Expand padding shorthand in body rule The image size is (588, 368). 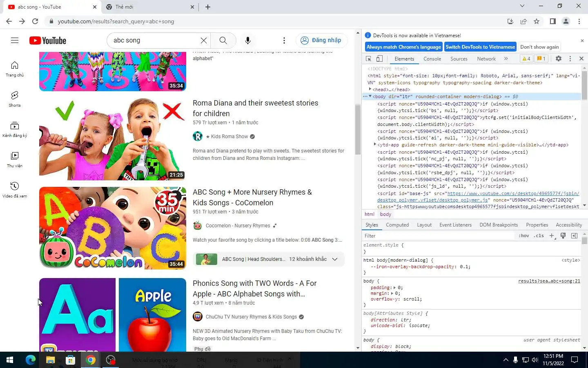tap(394, 287)
